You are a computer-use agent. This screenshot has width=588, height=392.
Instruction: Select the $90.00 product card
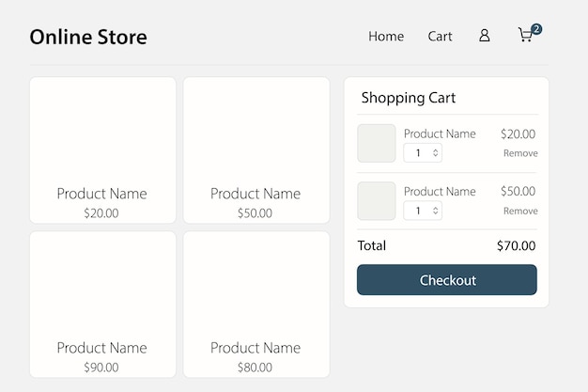102,305
